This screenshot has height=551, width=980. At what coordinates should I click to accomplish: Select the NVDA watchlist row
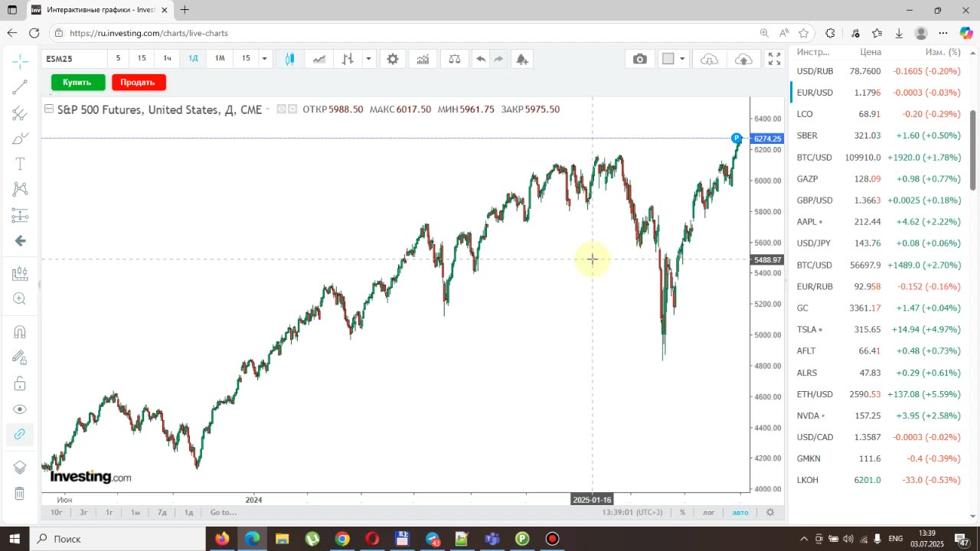click(x=878, y=416)
